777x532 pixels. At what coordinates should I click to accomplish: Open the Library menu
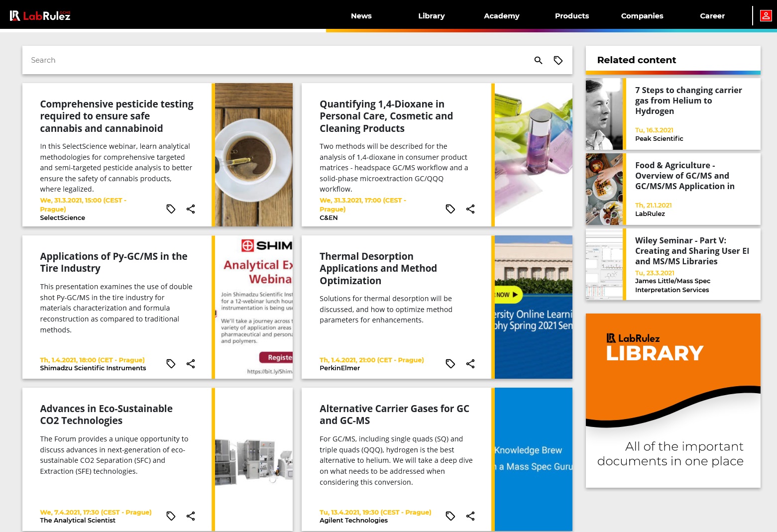(x=432, y=16)
